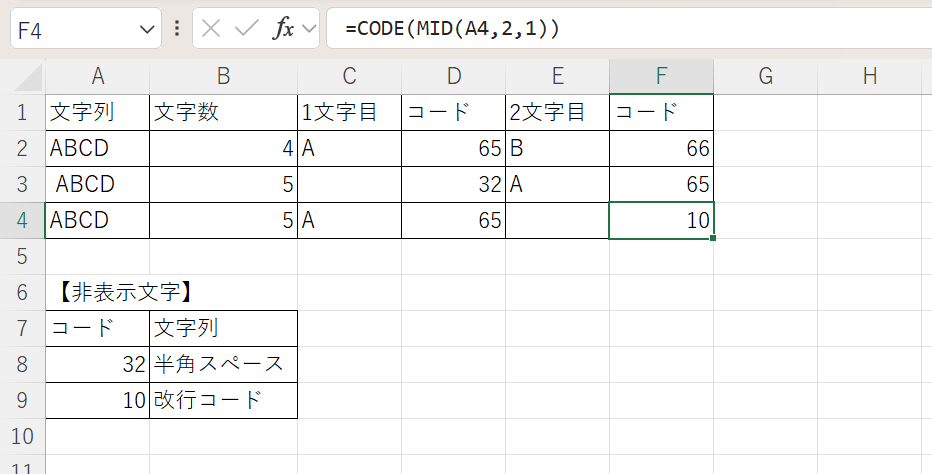Click cell B9 containing 改行コード
Image resolution: width=932 pixels, height=474 pixels.
(223, 400)
